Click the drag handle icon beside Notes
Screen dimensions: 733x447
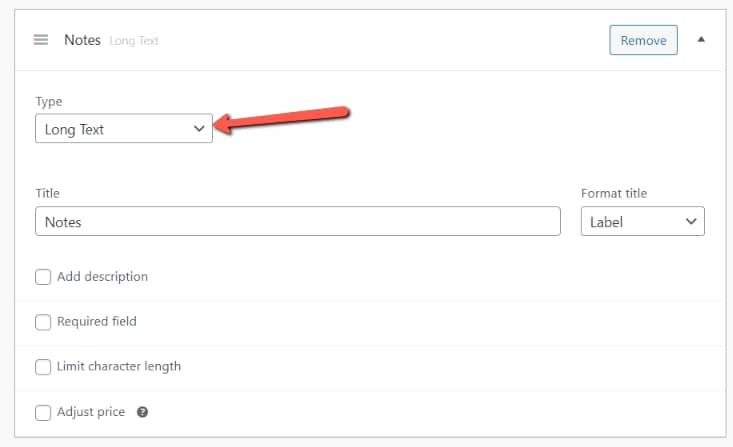coord(41,40)
